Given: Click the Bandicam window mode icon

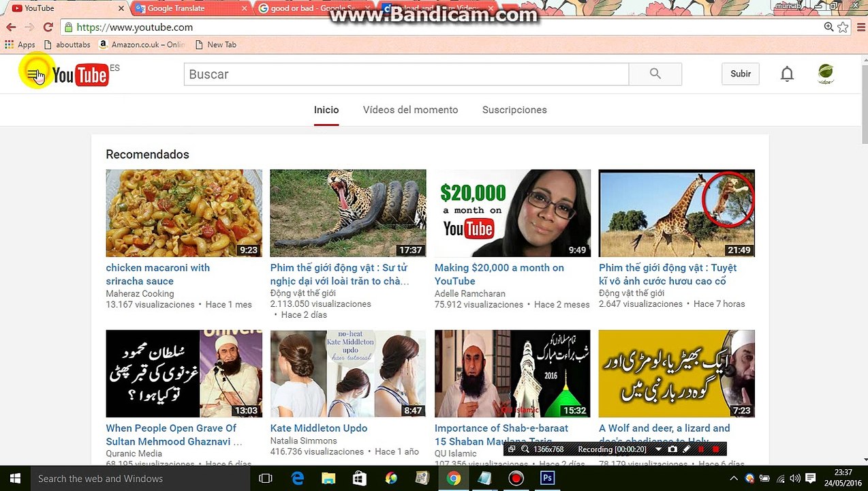Looking at the screenshot, I should [x=512, y=449].
